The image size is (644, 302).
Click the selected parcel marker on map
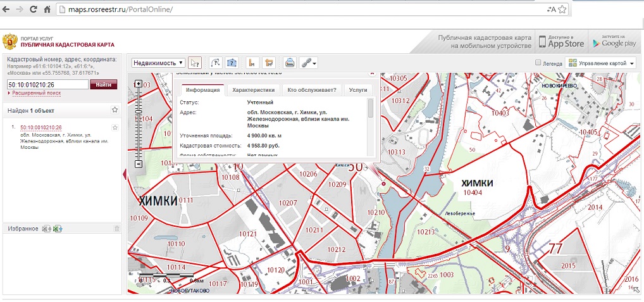383,184
